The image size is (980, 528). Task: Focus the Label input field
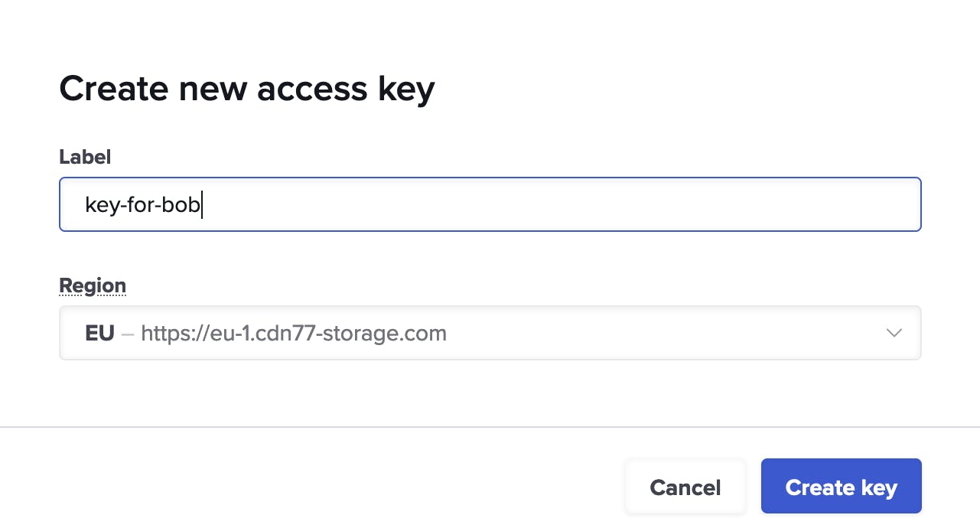coord(490,204)
